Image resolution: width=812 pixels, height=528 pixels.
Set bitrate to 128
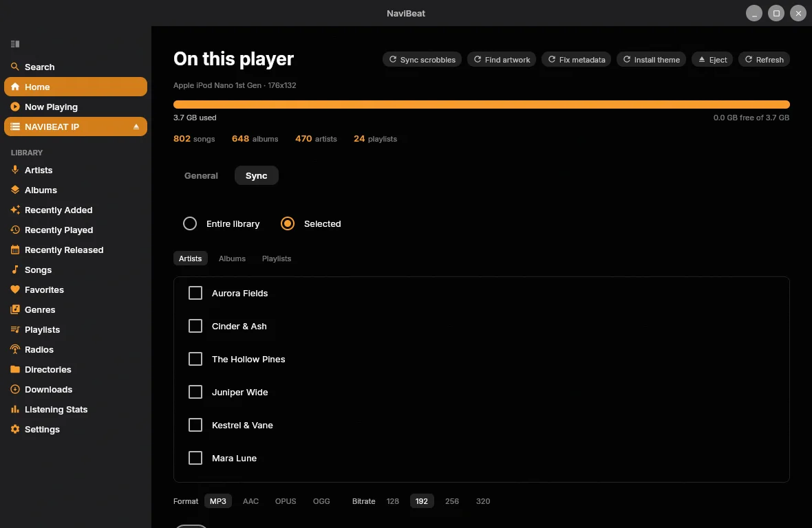(x=392, y=501)
